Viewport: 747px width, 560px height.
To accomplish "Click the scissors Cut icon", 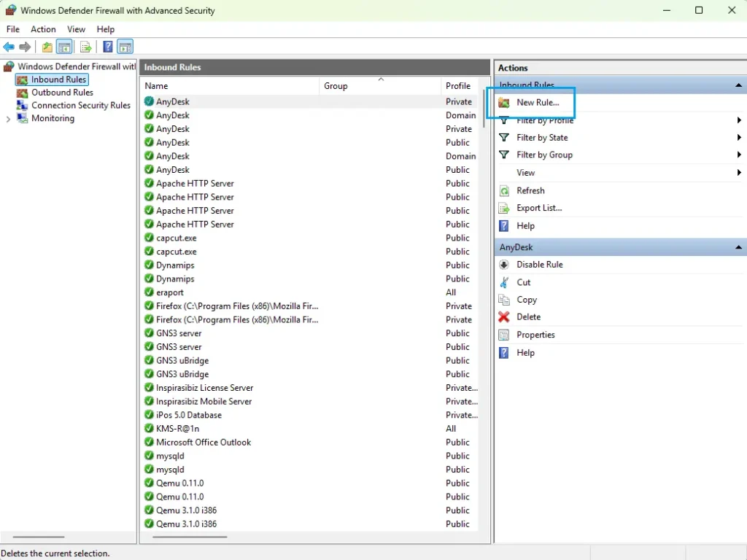I will coord(504,282).
